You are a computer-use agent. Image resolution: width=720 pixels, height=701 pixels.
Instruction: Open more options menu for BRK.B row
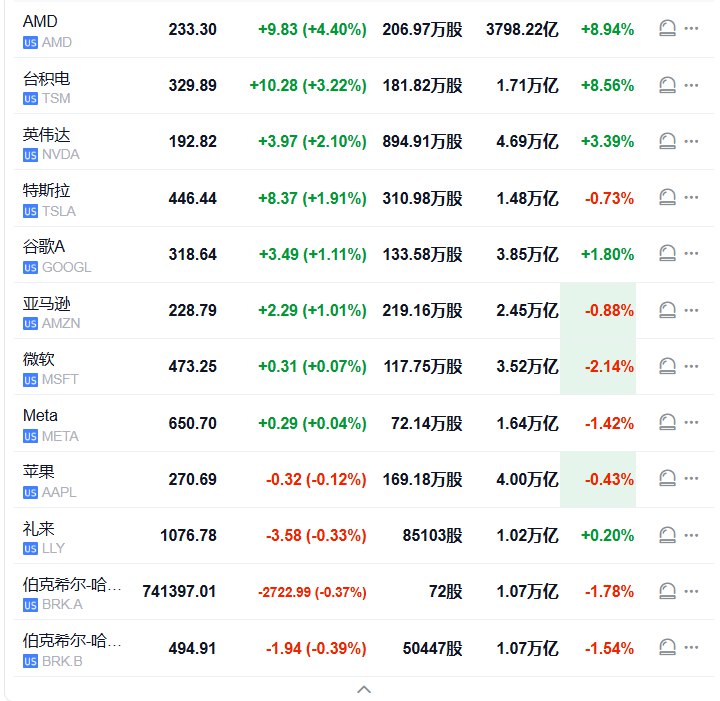click(691, 647)
